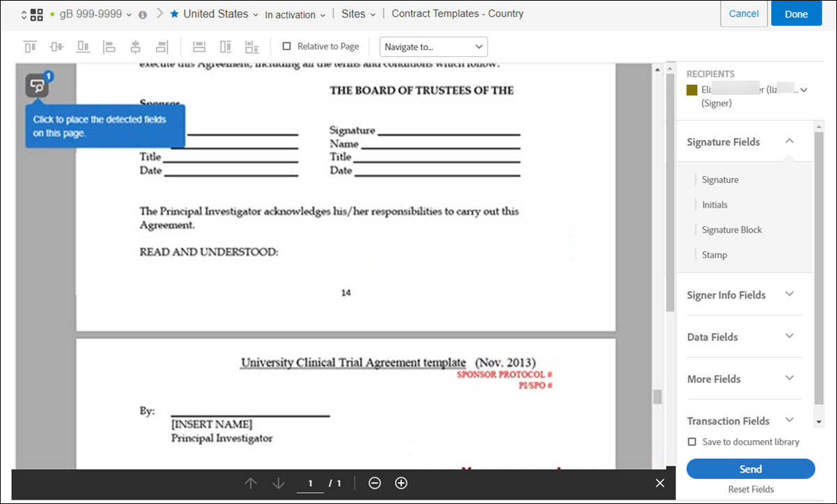
Task: Click the align vertical centers icon
Action: click(56, 47)
